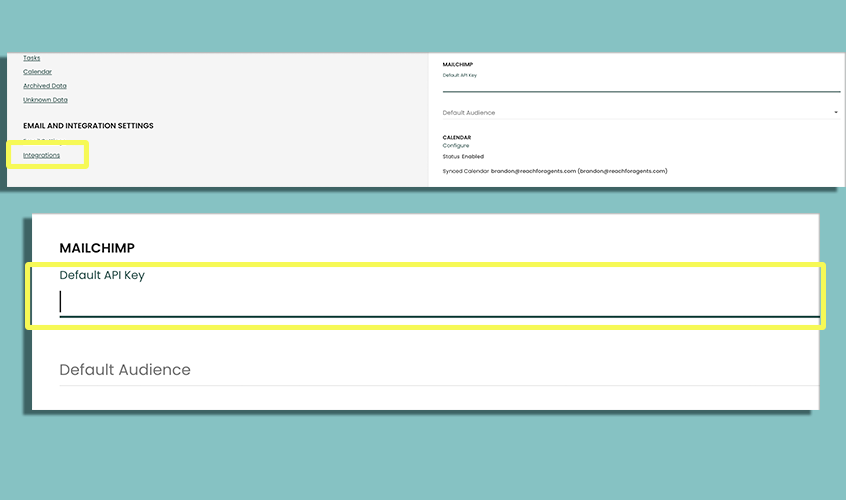The height and width of the screenshot is (500, 846).
Task: Click the Calendar section heading in upper panel
Action: coord(457,137)
